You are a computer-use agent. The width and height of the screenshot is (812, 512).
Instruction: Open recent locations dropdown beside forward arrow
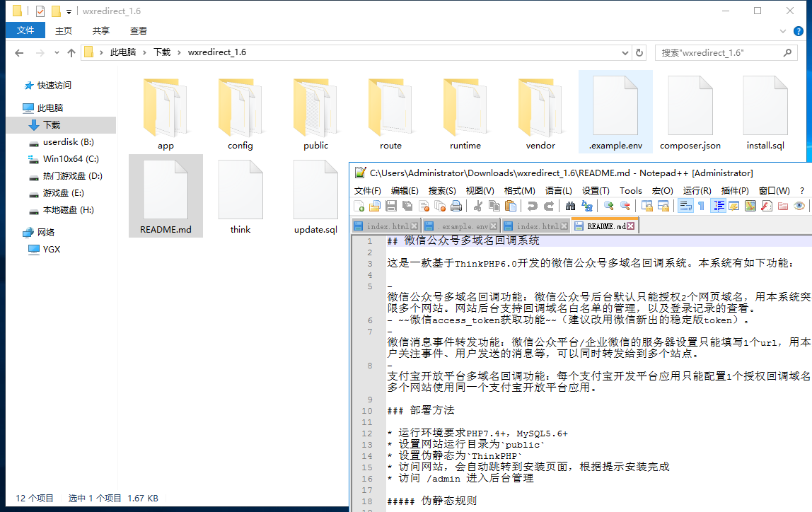tap(55, 53)
